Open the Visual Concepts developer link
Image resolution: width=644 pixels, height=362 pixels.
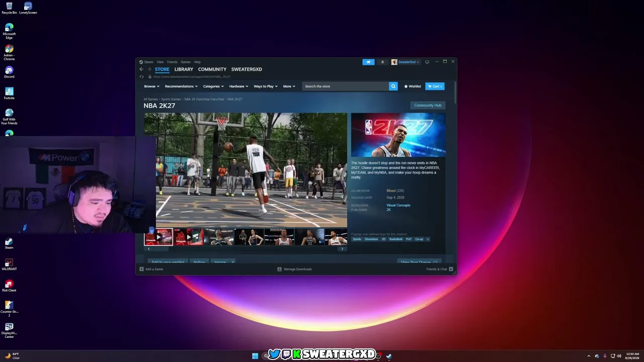pyautogui.click(x=398, y=205)
